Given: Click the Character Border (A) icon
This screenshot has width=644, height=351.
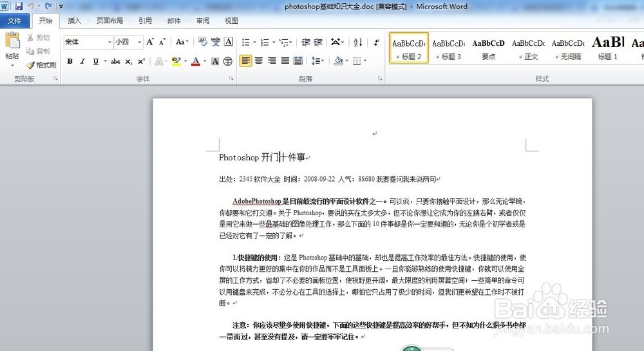Looking at the screenshot, I should (229, 41).
